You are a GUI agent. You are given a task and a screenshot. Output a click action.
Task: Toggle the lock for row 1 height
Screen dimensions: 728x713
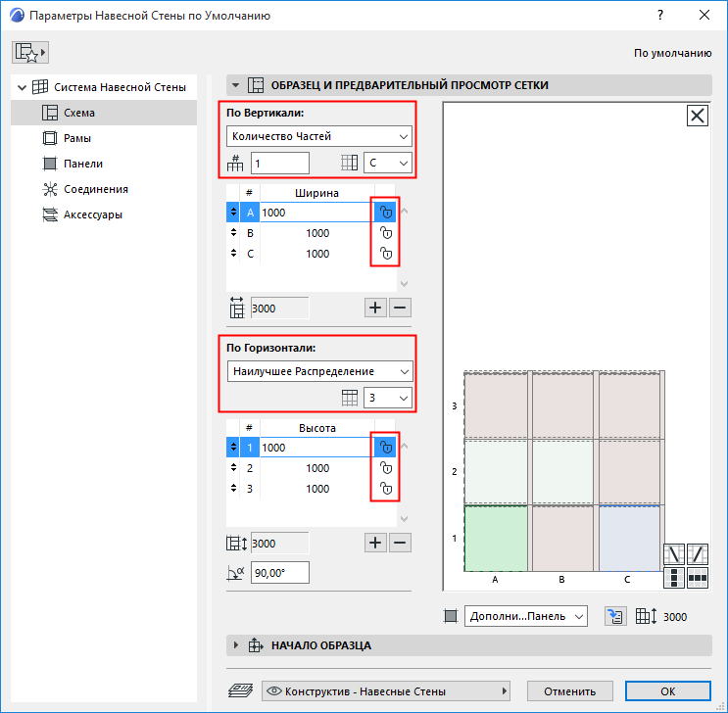[386, 448]
